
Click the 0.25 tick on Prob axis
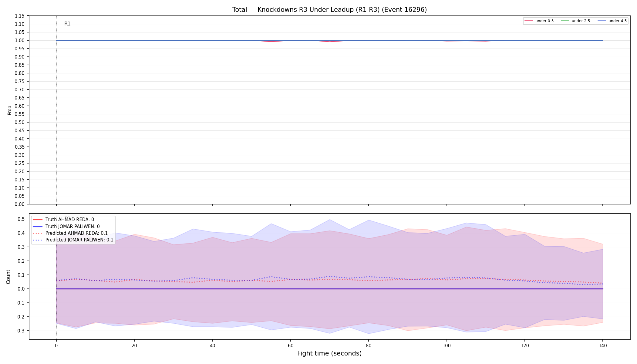[x=20, y=163]
